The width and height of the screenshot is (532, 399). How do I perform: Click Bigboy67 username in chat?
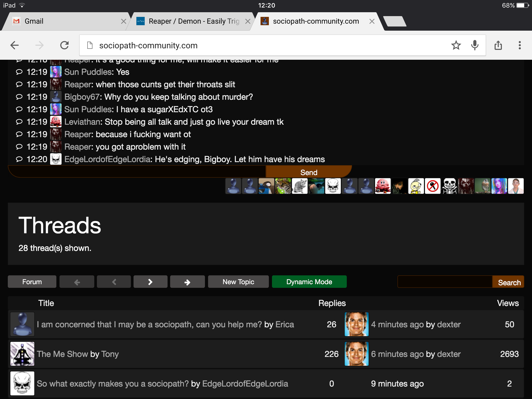click(82, 97)
